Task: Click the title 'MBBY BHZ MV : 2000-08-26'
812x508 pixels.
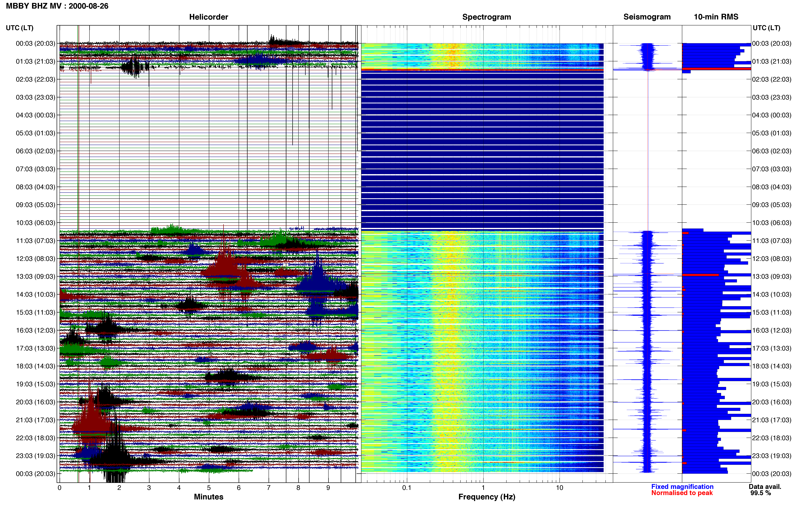Action: pos(57,6)
